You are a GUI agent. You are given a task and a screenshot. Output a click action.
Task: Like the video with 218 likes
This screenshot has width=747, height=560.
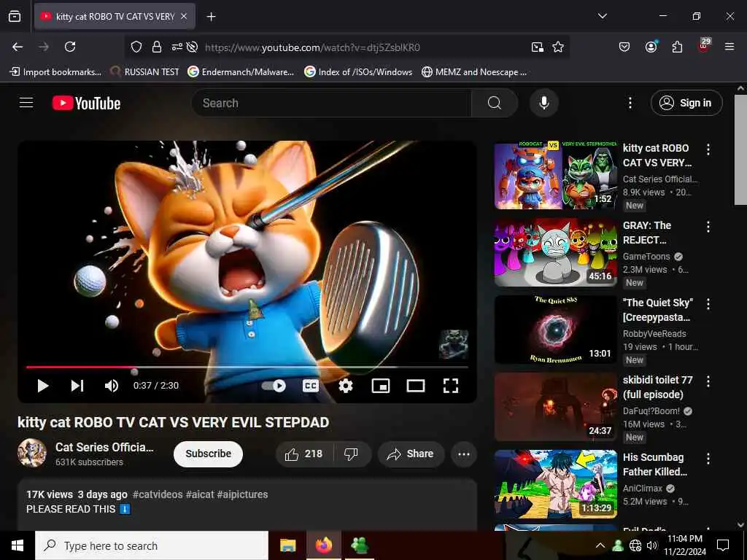coord(304,454)
